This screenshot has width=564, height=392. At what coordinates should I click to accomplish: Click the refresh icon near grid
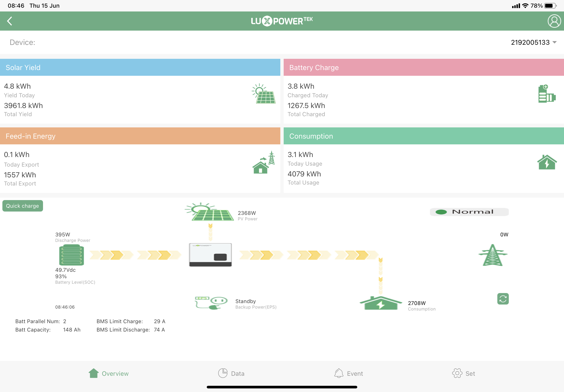(x=503, y=299)
